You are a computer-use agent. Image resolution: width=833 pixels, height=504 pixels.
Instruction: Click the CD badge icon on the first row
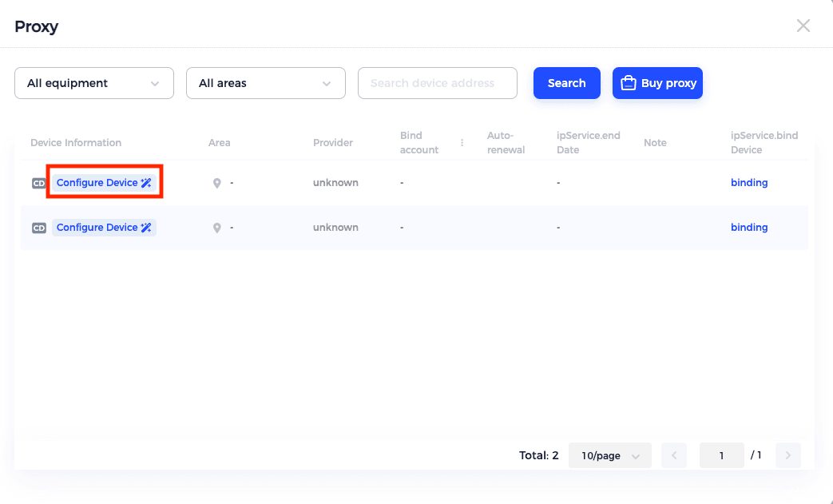coord(38,182)
